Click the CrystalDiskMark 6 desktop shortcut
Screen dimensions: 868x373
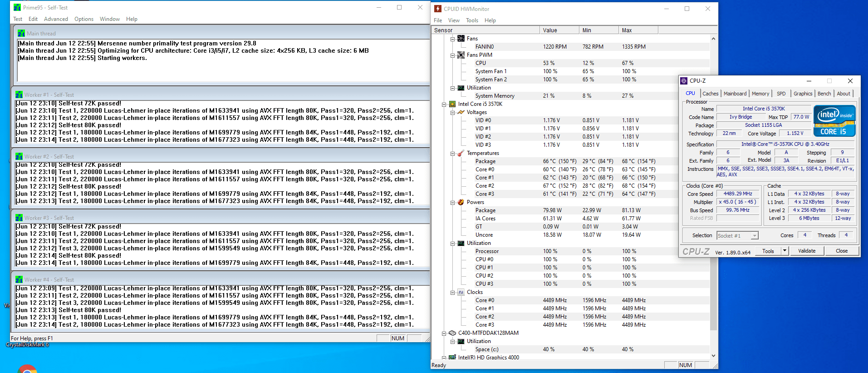(27, 344)
